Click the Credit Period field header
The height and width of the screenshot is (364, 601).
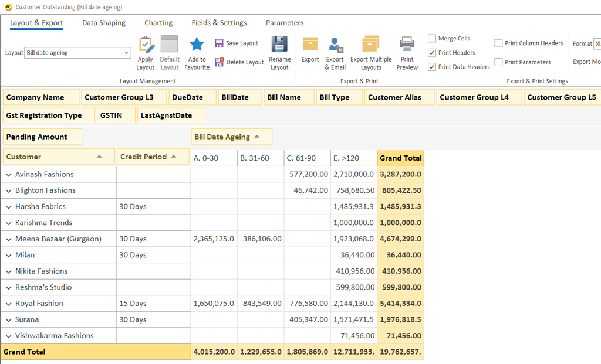point(153,157)
